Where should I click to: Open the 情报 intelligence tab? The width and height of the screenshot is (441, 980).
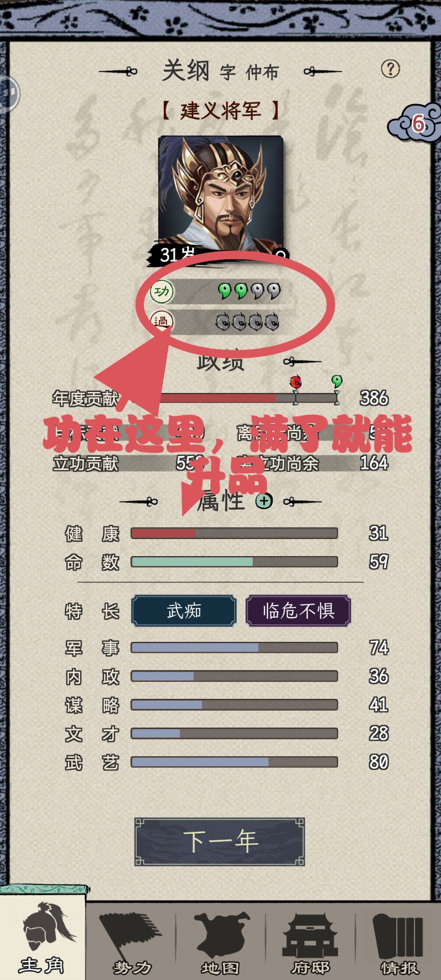(x=399, y=943)
